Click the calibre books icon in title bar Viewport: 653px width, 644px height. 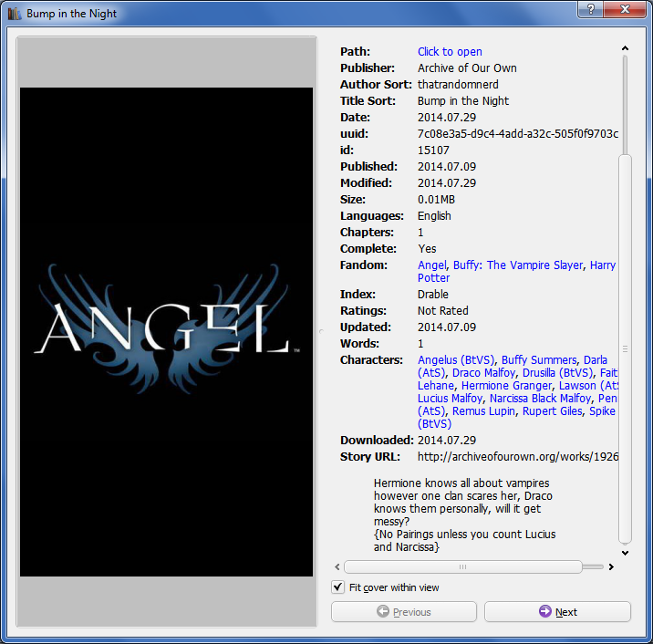15,14
